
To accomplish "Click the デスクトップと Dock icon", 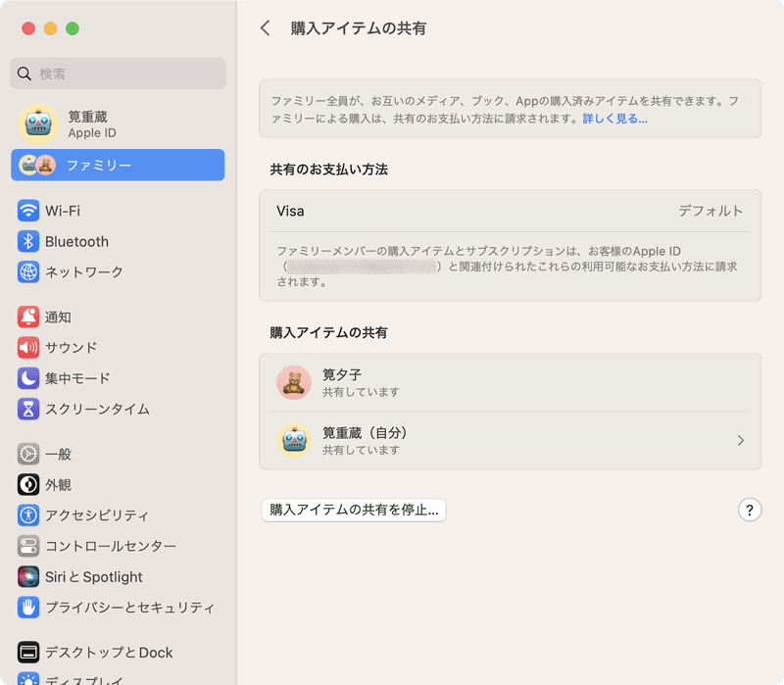I will [x=28, y=652].
